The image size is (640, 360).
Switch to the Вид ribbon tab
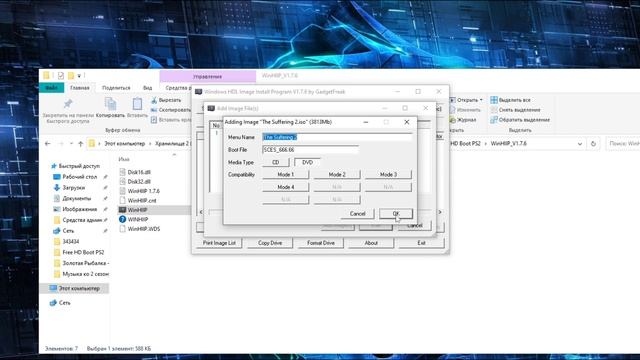click(147, 88)
